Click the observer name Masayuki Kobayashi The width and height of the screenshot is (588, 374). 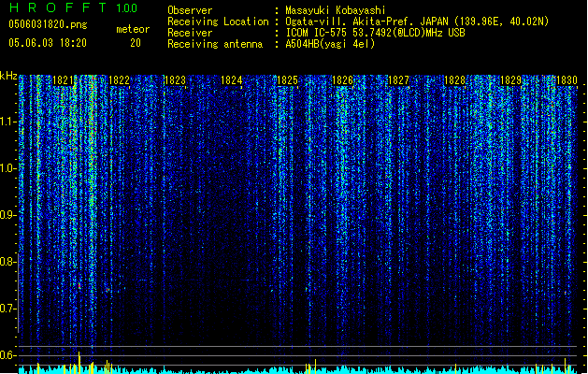click(x=336, y=10)
